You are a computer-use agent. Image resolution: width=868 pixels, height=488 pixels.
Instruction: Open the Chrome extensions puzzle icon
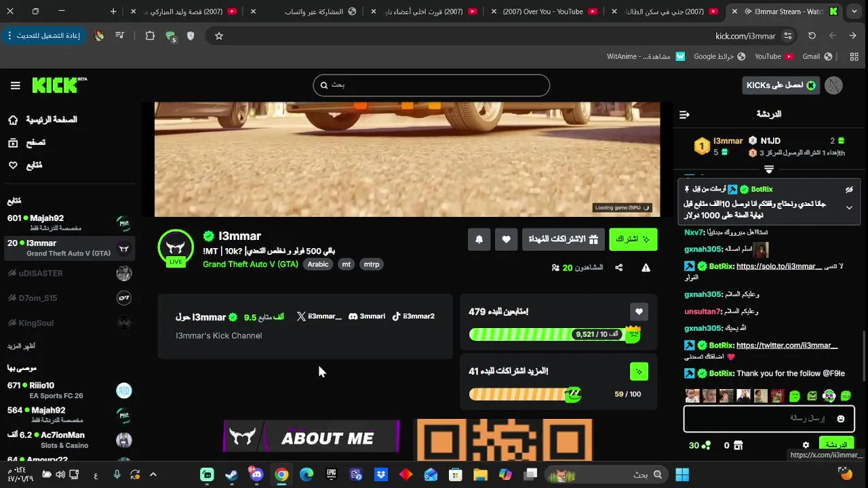click(150, 36)
